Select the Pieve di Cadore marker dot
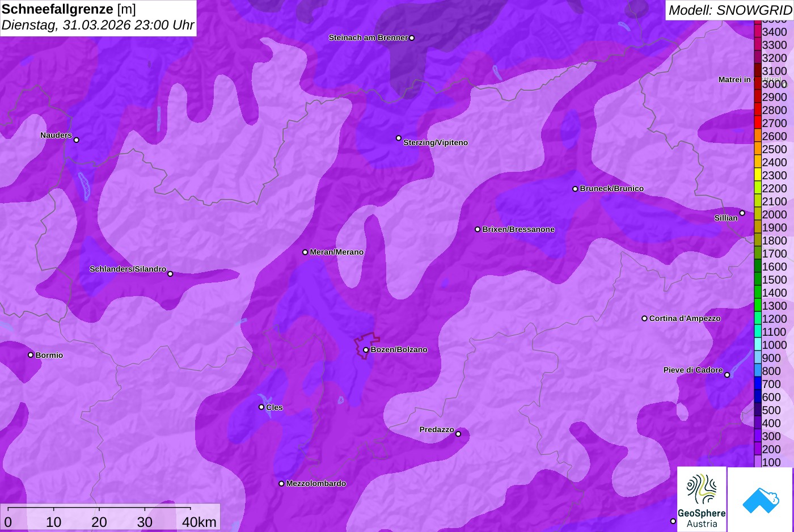 (x=727, y=375)
